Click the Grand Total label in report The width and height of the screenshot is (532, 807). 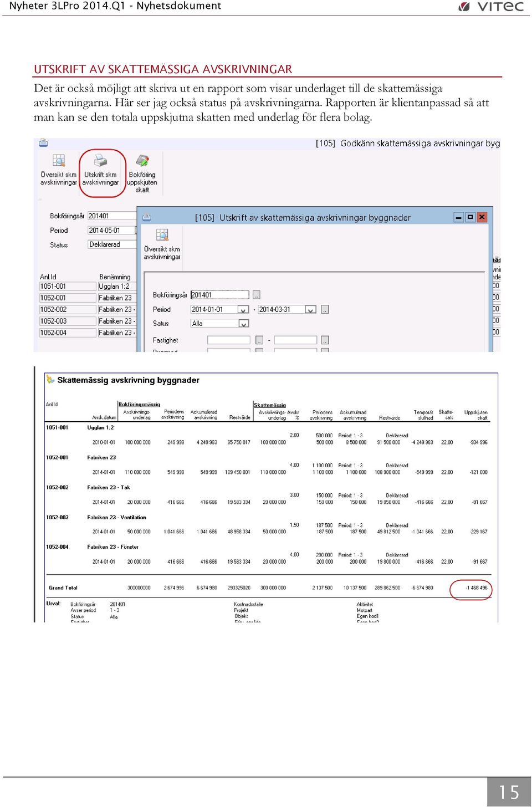click(x=63, y=588)
